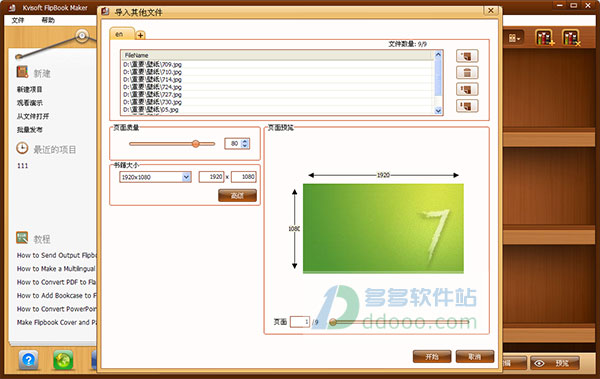Click the add bookcase icon with plus
The width and height of the screenshot is (600, 379).
coord(544,38)
